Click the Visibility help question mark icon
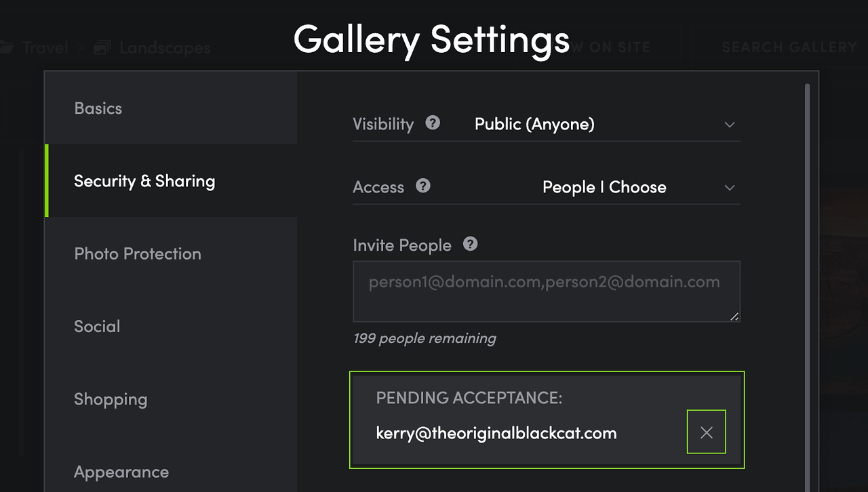 point(433,123)
